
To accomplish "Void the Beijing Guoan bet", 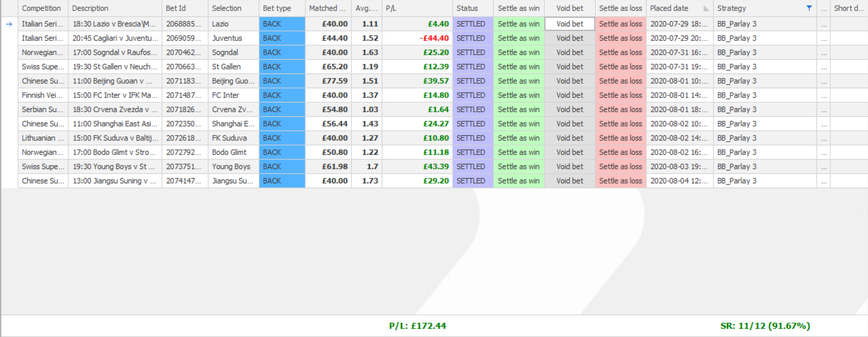I will tap(569, 81).
